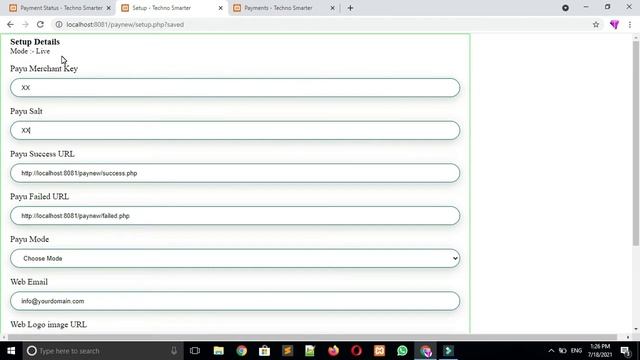This screenshot has height=360, width=640.
Task: Click the horizontal page scrollbar
Action: [312, 337]
